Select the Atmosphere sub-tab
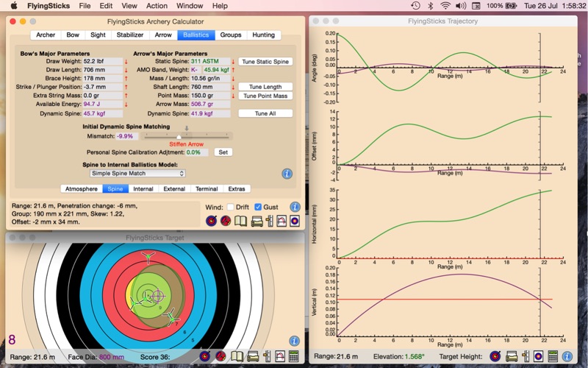The image size is (588, 368). tap(82, 189)
